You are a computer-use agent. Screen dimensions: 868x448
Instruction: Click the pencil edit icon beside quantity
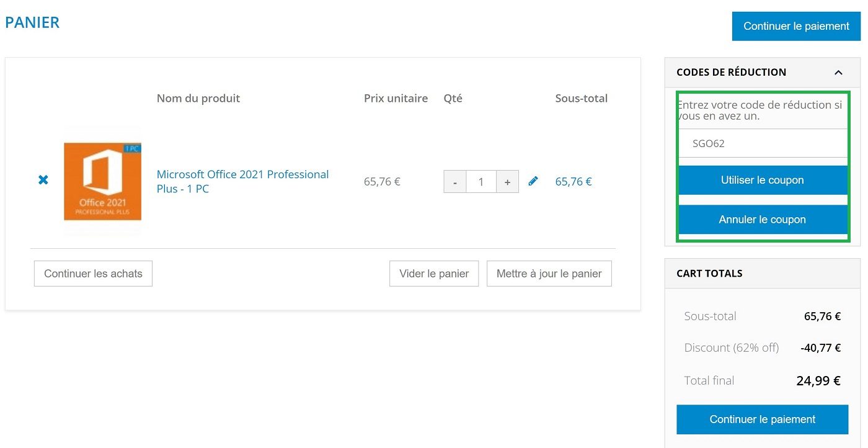(x=533, y=181)
